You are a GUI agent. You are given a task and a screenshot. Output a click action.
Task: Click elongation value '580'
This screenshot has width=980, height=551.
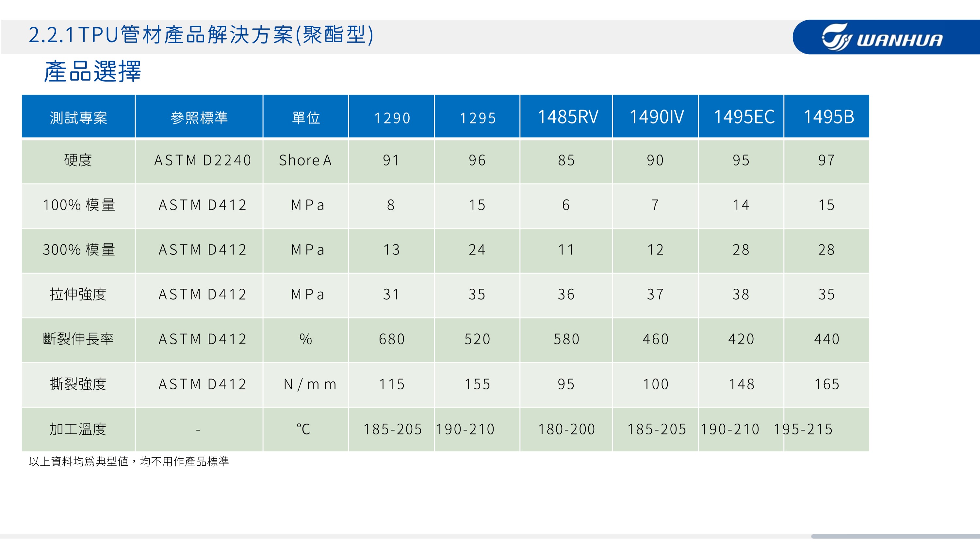click(x=566, y=339)
